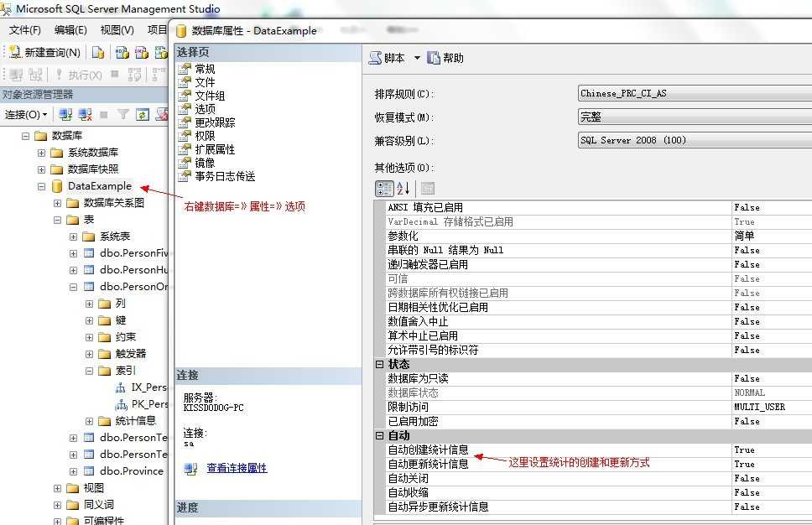Expand the 视图 folder
This screenshot has width=812, height=525.
tap(58, 488)
